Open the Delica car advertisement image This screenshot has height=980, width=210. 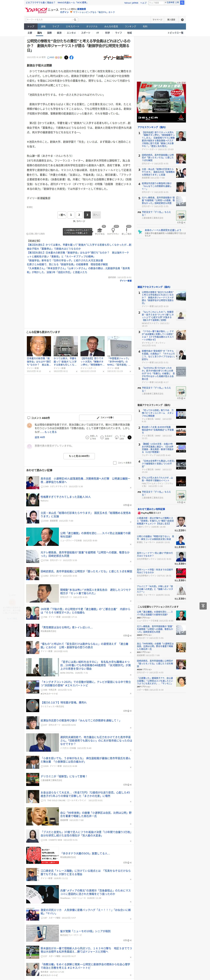pyautogui.click(x=162, y=102)
